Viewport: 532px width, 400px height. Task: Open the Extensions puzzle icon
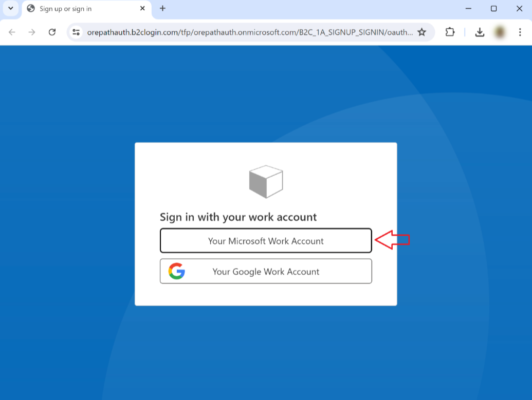[x=450, y=32]
